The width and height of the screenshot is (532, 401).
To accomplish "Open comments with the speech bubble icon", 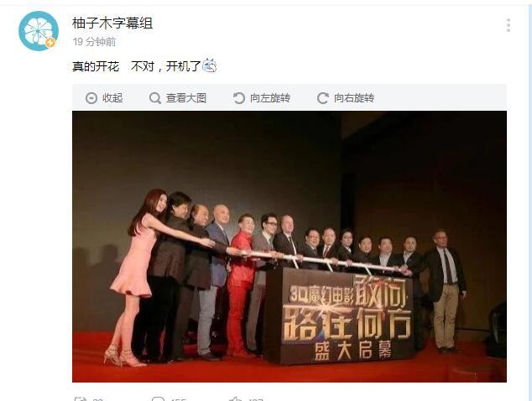I will (158, 398).
